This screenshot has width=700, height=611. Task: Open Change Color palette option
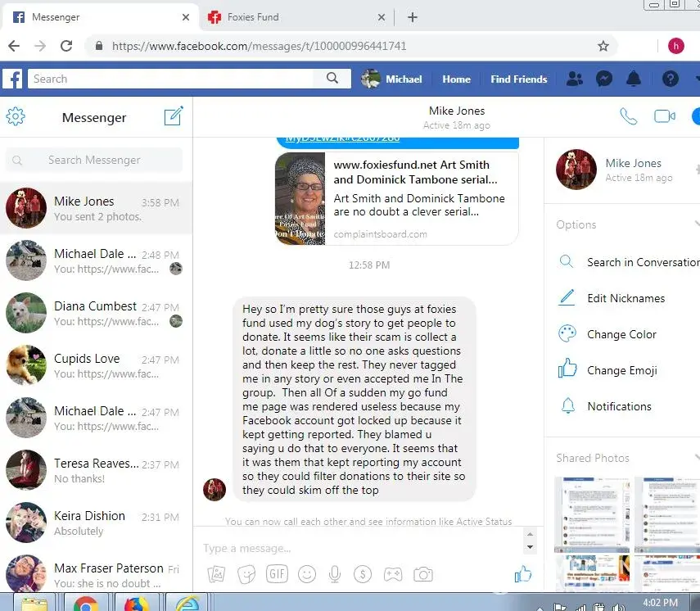(621, 334)
